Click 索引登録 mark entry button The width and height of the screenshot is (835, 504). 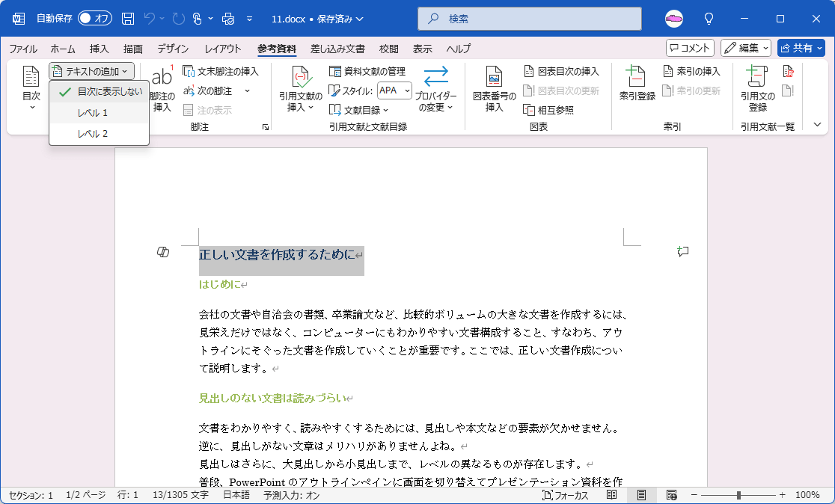pyautogui.click(x=637, y=84)
